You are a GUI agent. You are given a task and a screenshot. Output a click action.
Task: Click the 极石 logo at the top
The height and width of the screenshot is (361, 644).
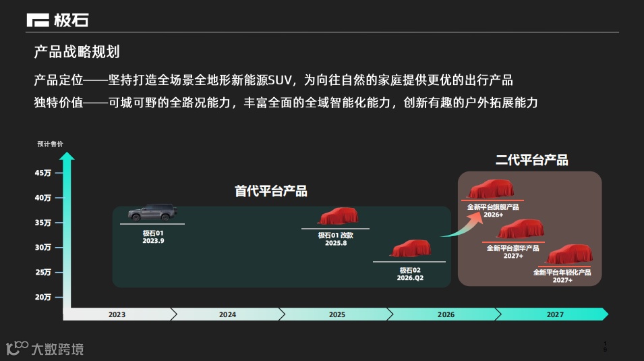57,20
